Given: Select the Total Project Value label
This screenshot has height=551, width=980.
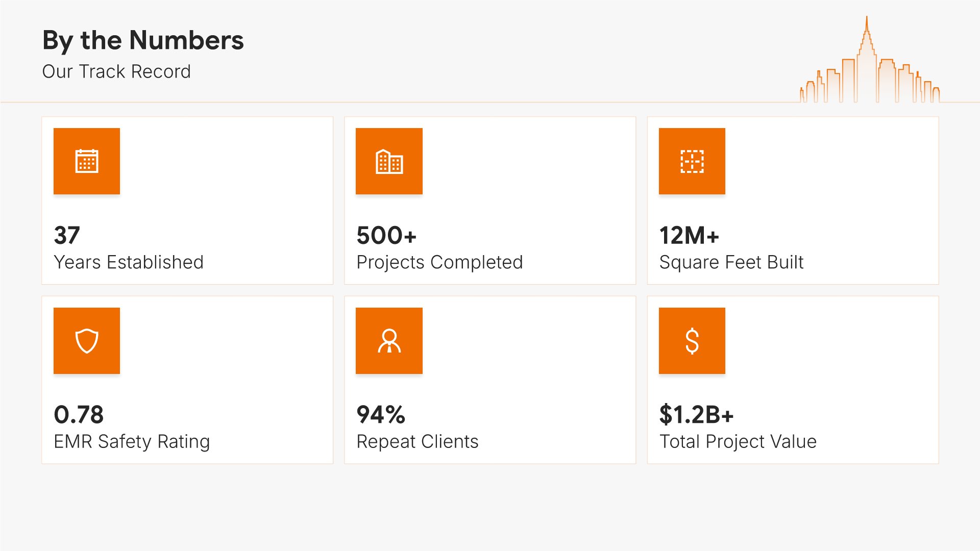Looking at the screenshot, I should coord(738,441).
